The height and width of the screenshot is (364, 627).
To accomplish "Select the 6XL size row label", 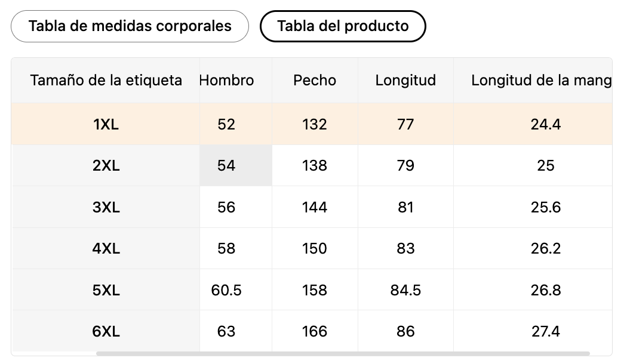I will [106, 331].
